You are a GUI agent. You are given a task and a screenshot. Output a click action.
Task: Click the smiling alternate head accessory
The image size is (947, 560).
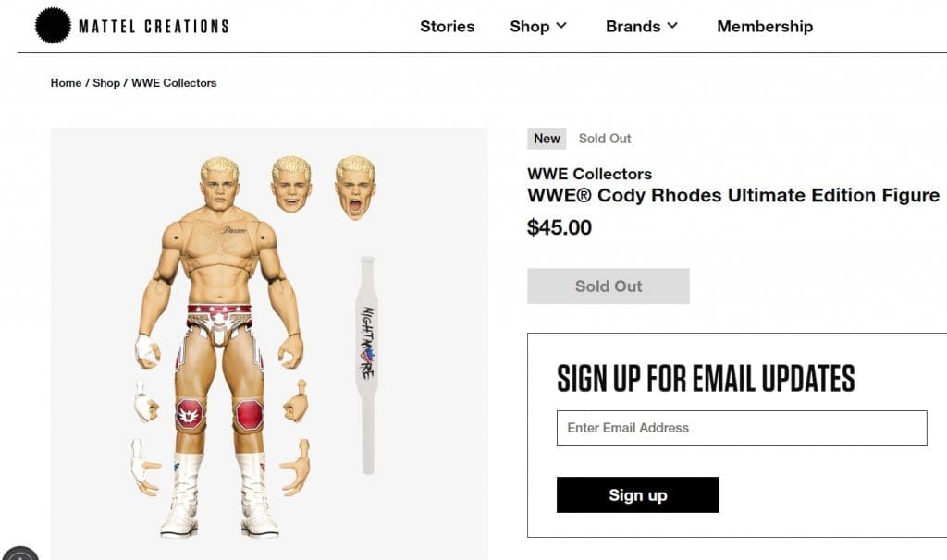291,184
